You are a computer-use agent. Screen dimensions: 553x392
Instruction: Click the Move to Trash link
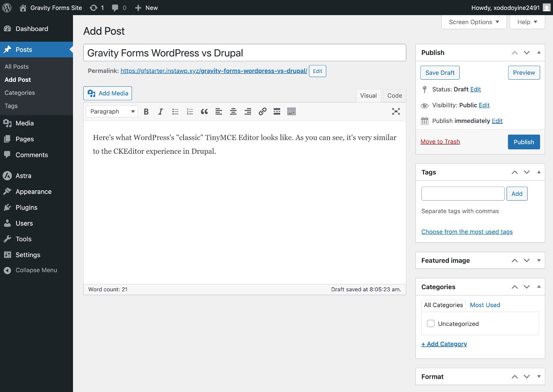(440, 142)
